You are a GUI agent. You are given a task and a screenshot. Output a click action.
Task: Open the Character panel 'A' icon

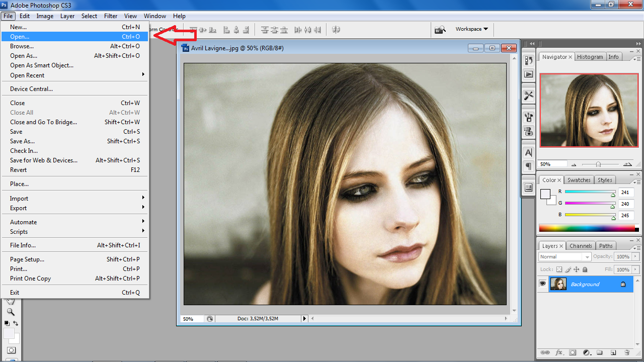pos(529,152)
